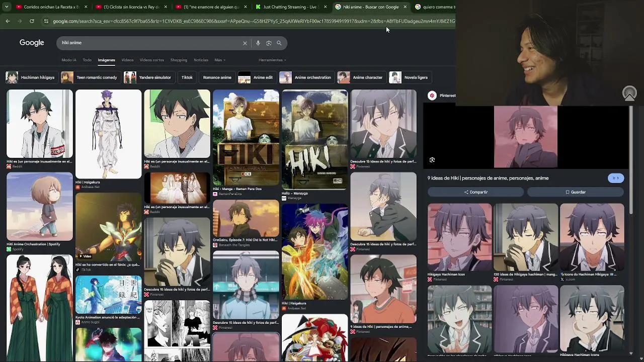Click the Pinterest source icon in preview panel
The image size is (644, 362).
[432, 96]
